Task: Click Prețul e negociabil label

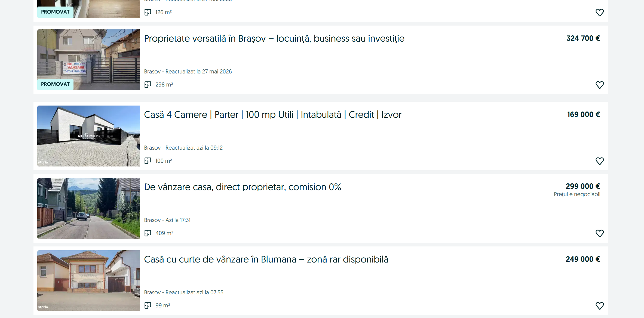Action: [577, 194]
